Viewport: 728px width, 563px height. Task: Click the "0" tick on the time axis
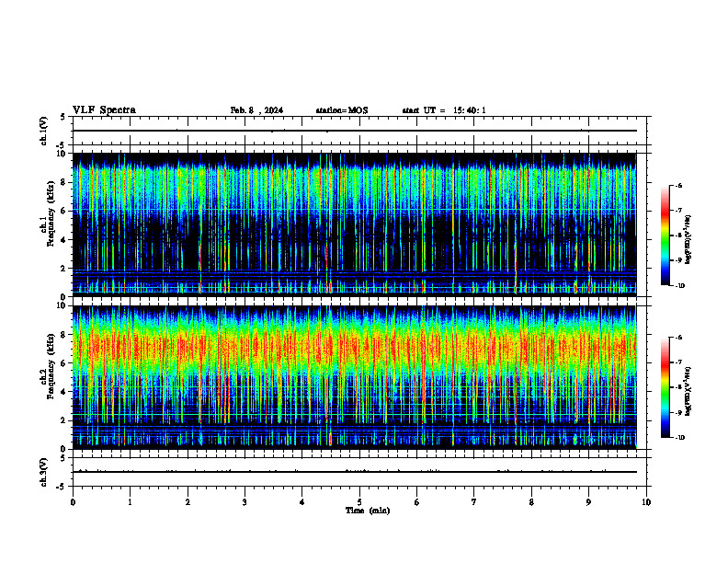[x=73, y=502]
